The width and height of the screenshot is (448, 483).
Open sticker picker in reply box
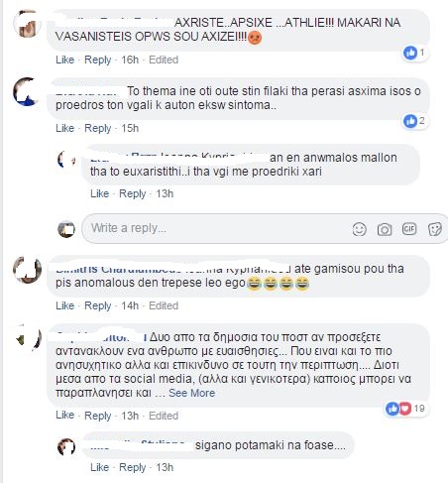434,229
